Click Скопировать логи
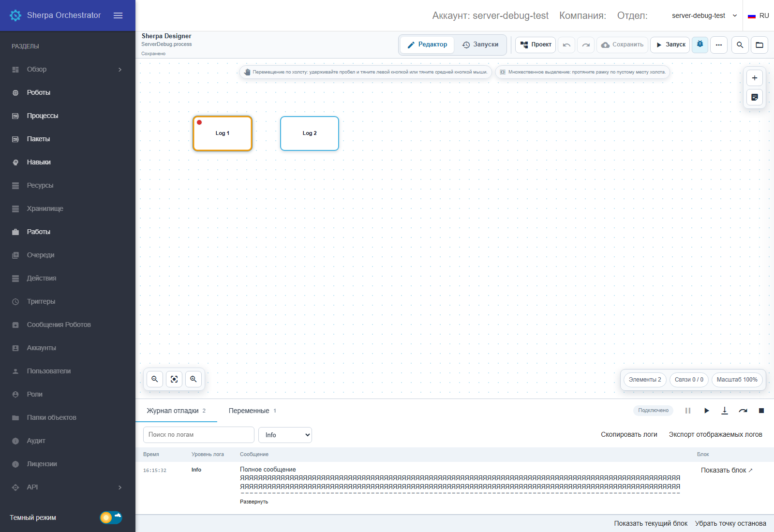The width and height of the screenshot is (774, 532). tap(629, 434)
